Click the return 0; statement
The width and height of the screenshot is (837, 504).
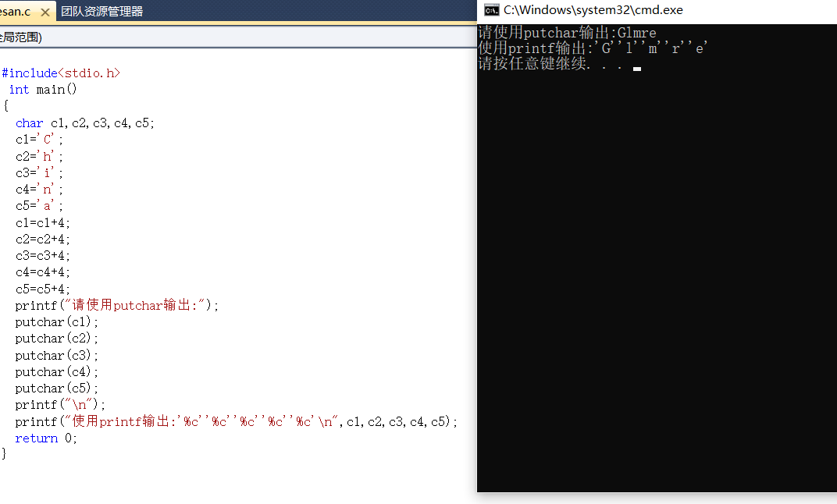[46, 438]
